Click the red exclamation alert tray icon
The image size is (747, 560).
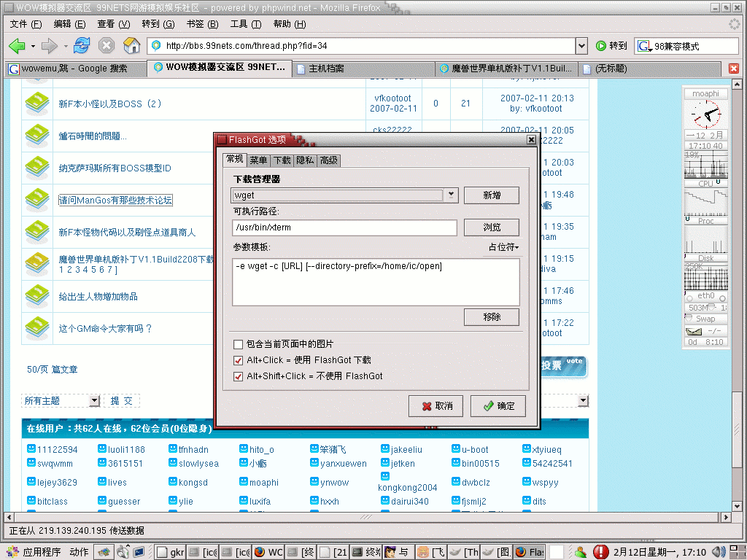tap(600, 552)
